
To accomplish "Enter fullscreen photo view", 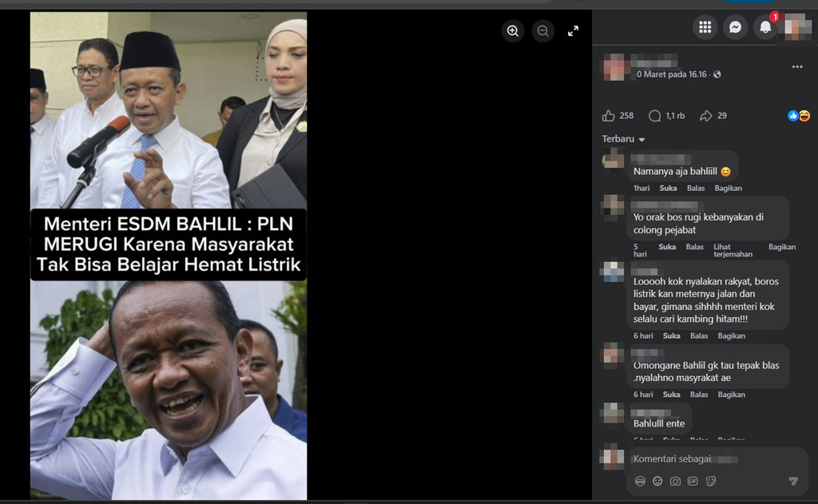I will tap(573, 31).
